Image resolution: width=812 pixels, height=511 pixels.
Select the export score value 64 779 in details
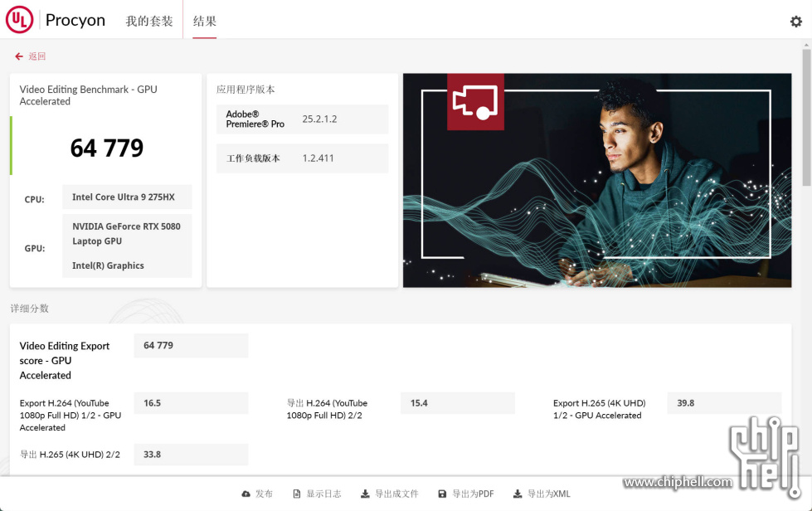[158, 345]
